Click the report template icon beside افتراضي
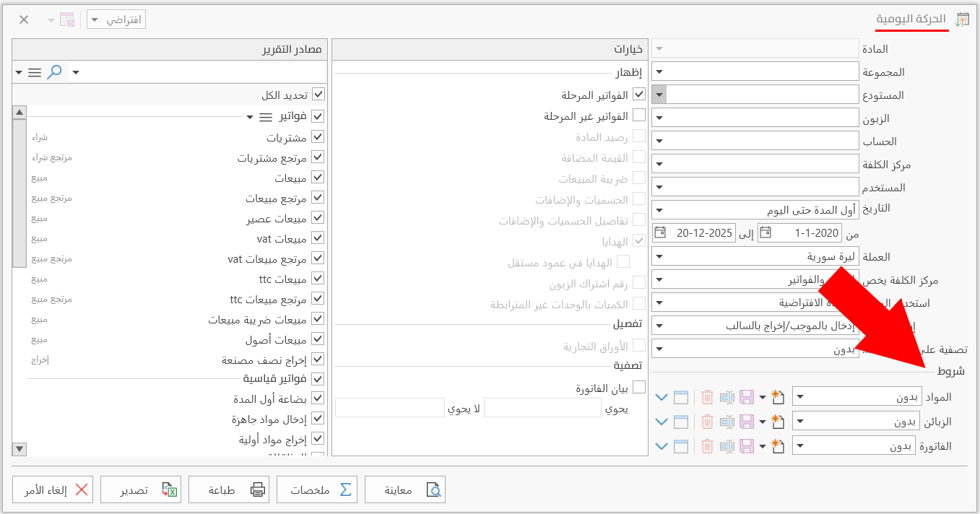The width and height of the screenshot is (980, 514). click(67, 19)
